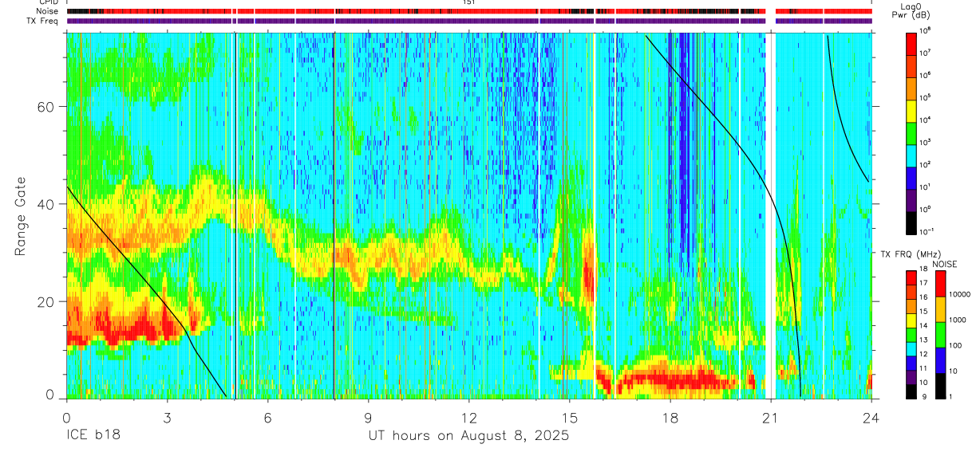Click the 'UT hours on August 8, 2025' label
The width and height of the screenshot is (980, 452).
click(468, 436)
